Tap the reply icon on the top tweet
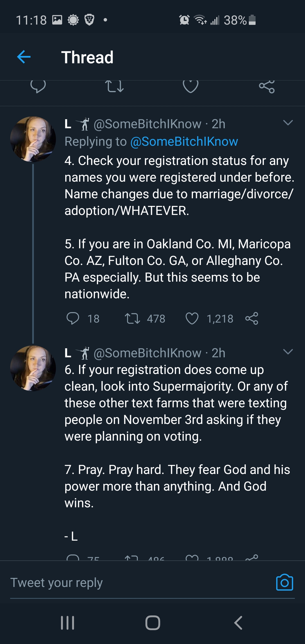Image resolution: width=305 pixels, height=644 pixels. click(38, 86)
